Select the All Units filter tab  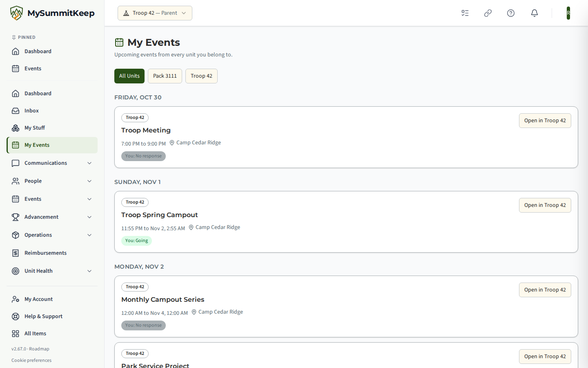(x=129, y=76)
